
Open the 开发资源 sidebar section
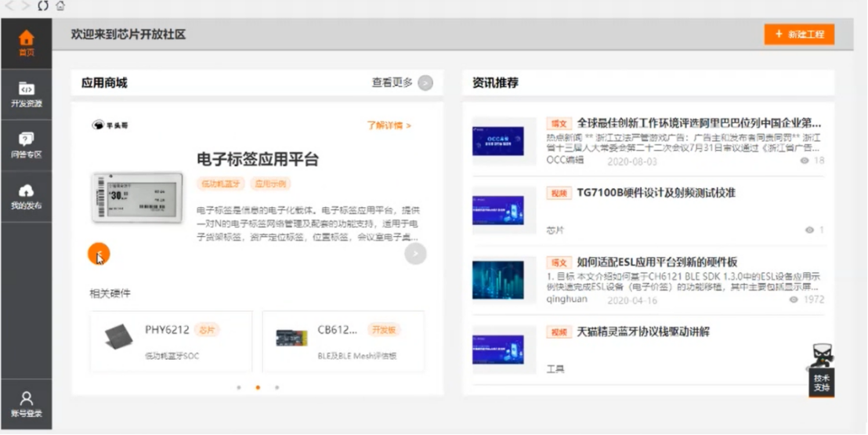26,94
